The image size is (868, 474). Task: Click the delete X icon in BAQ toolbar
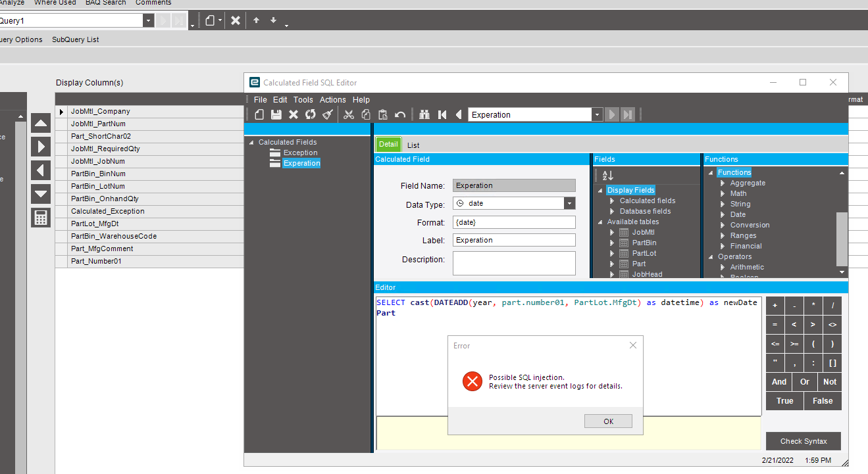coord(235,20)
